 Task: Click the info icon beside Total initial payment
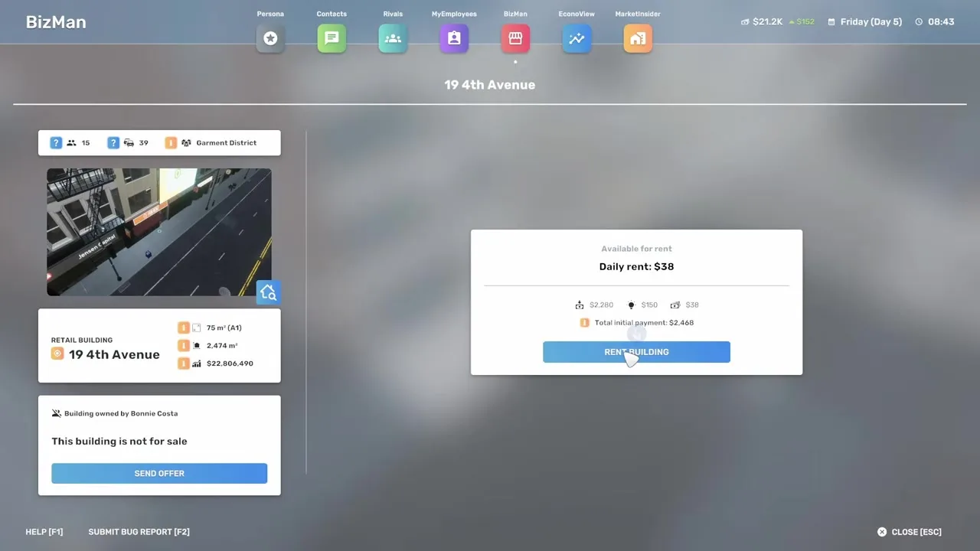click(x=585, y=323)
